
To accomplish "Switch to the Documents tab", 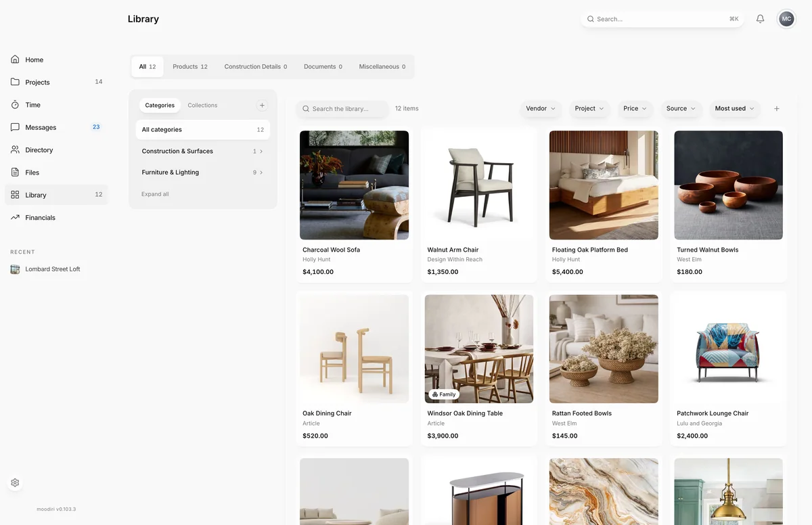I will (x=323, y=66).
